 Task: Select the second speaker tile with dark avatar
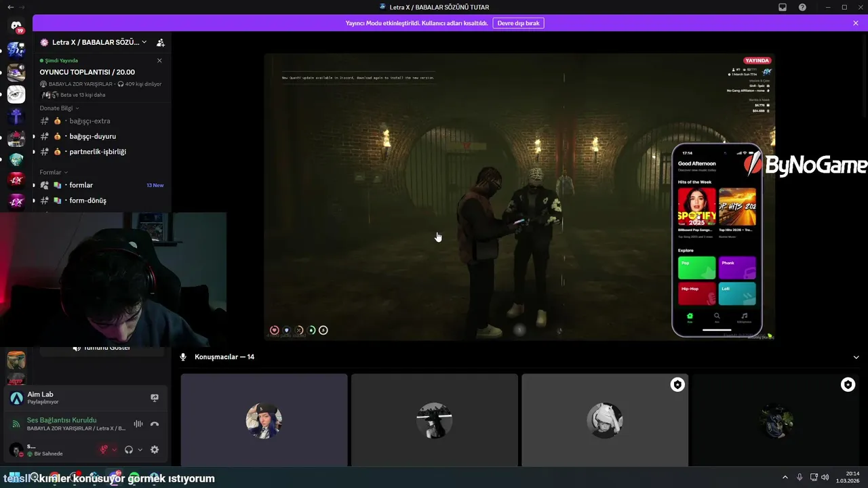click(x=435, y=420)
